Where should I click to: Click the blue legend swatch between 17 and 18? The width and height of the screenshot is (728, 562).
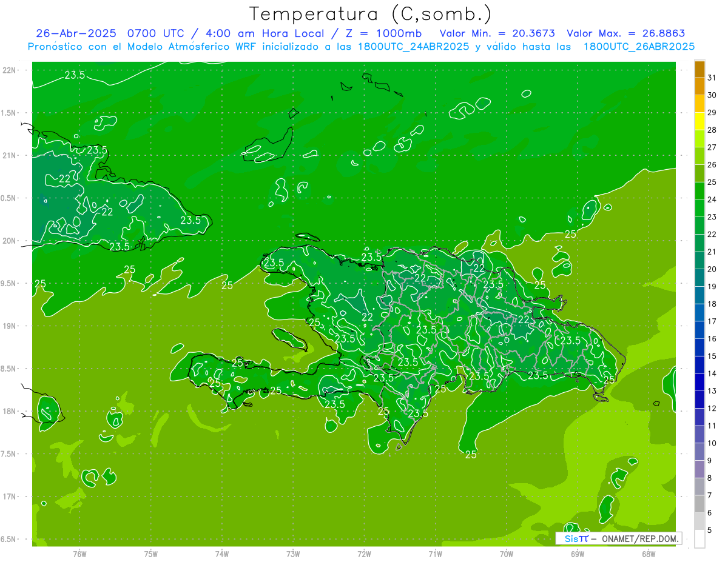click(700, 313)
